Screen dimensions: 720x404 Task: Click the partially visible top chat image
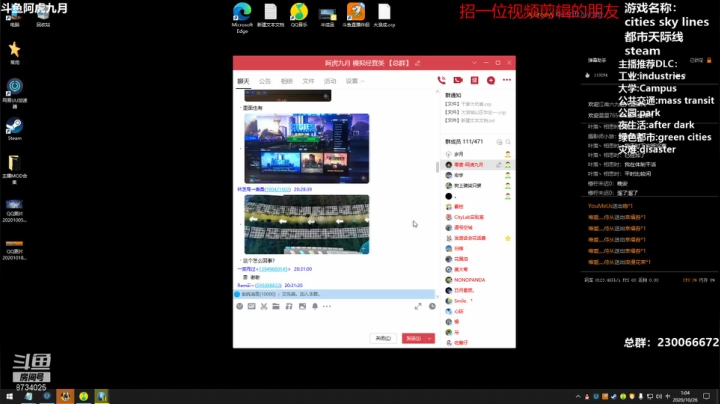click(287, 95)
